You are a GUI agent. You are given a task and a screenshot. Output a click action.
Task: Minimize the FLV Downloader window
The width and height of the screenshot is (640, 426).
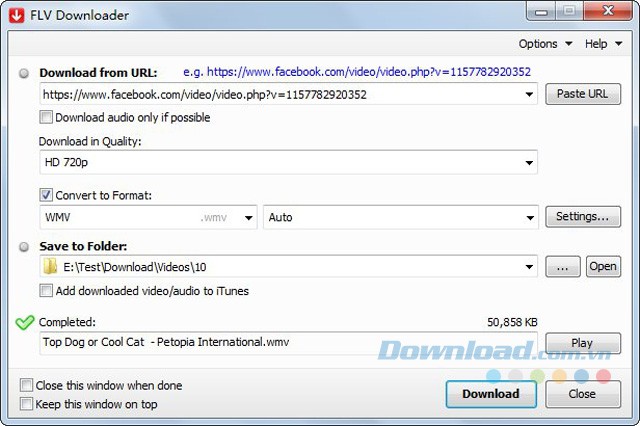tap(541, 11)
